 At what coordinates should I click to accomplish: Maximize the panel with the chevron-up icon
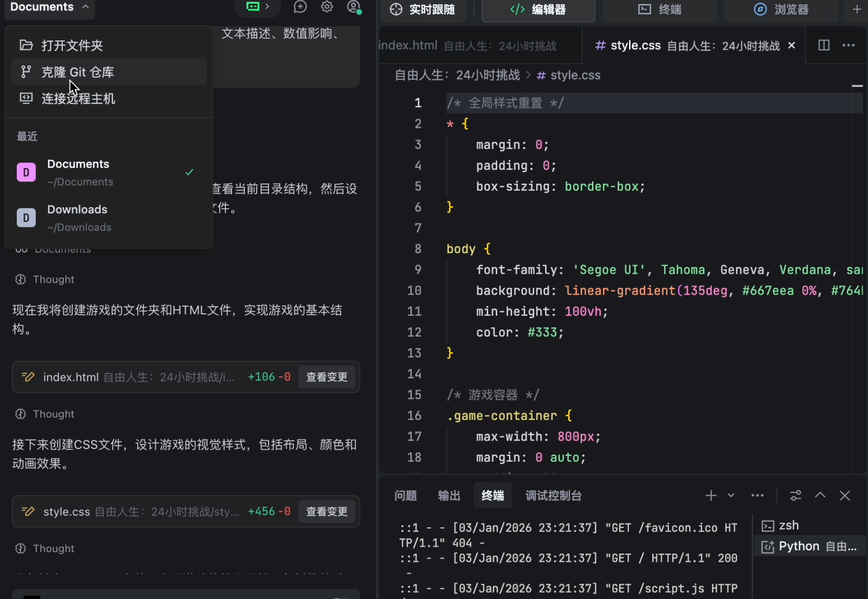[x=820, y=495]
